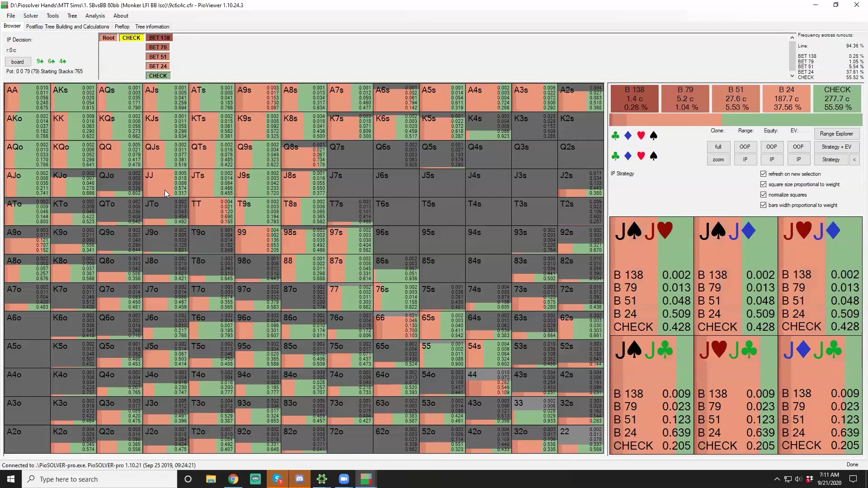
Task: Open Discord from the taskbar
Action: pos(300,479)
